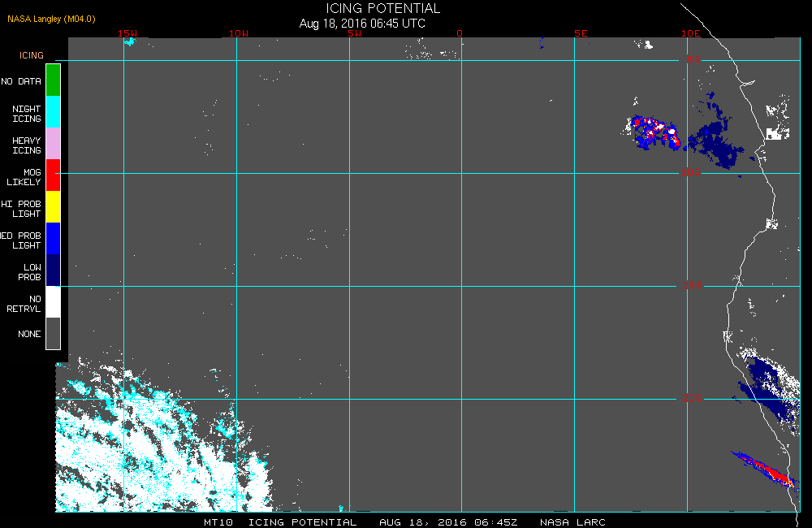Click the MT10 text in footer
The image size is (812, 528).
218,522
